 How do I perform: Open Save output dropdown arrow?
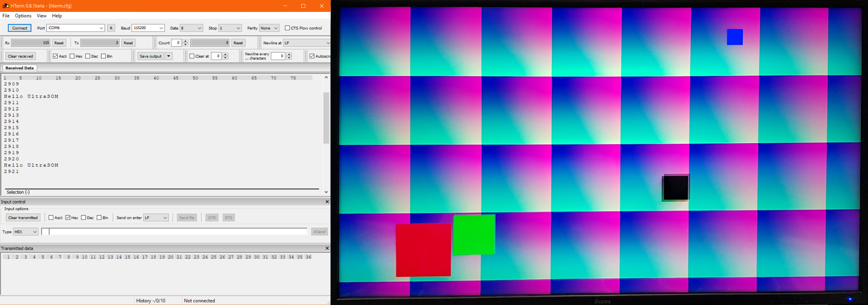pyautogui.click(x=169, y=56)
